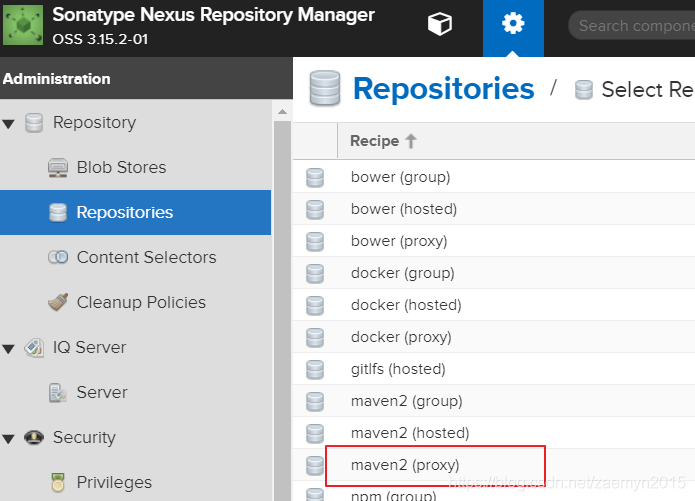
Task: Collapse the Repository tree section
Action: pos(8,123)
